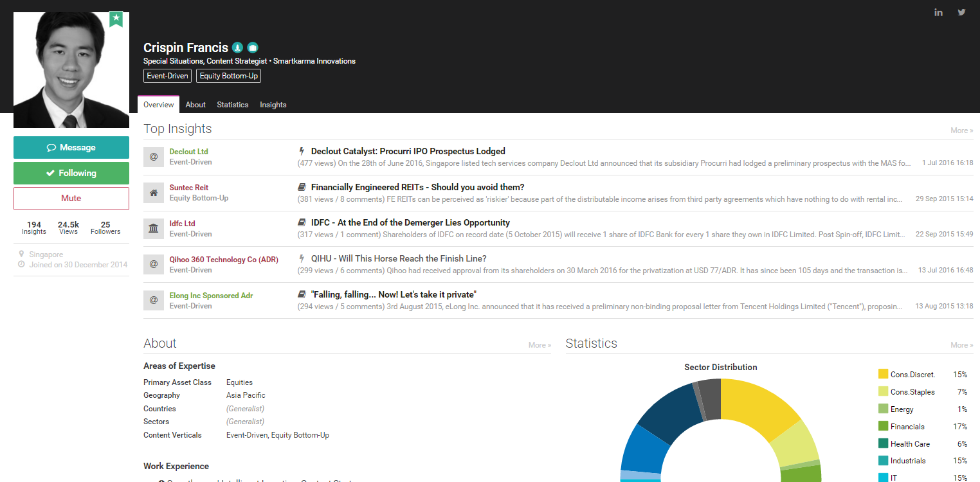
Task: Click the 25 Followers count
Action: (x=105, y=228)
